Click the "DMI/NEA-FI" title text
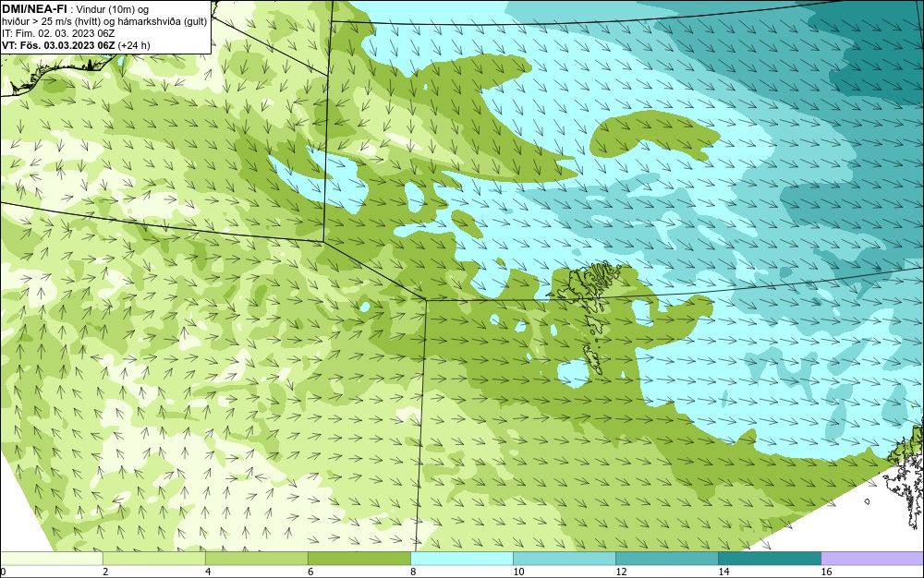This screenshot has width=924, height=578. (35, 8)
